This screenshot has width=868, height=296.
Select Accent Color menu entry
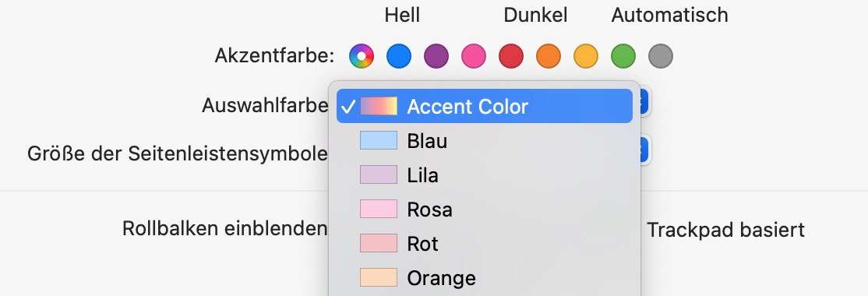tap(485, 106)
